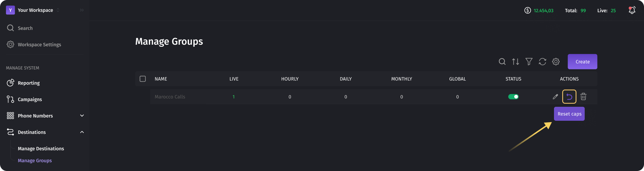This screenshot has height=171, width=644.
Task: Open the Your Workspace switcher dropdown
Action: point(33,10)
